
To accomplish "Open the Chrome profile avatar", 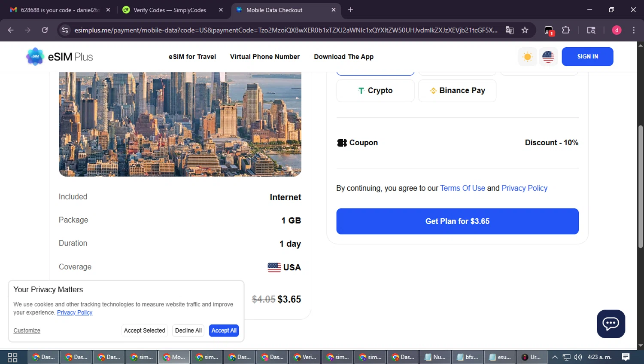I will [617, 30].
